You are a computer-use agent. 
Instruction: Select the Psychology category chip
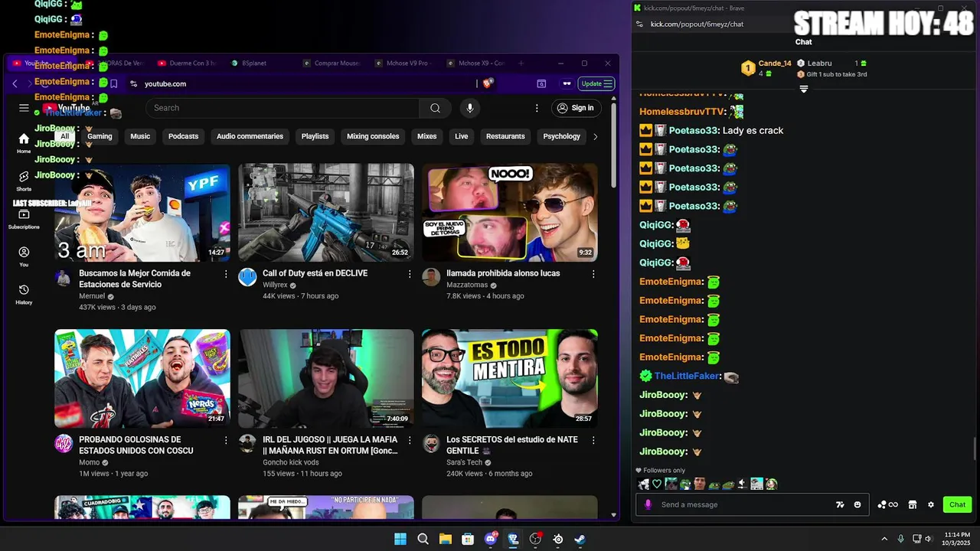561,136
